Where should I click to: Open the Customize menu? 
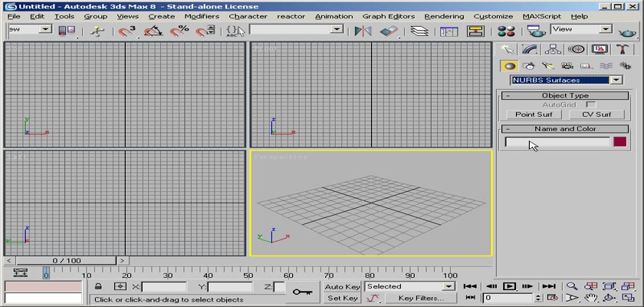(x=493, y=16)
